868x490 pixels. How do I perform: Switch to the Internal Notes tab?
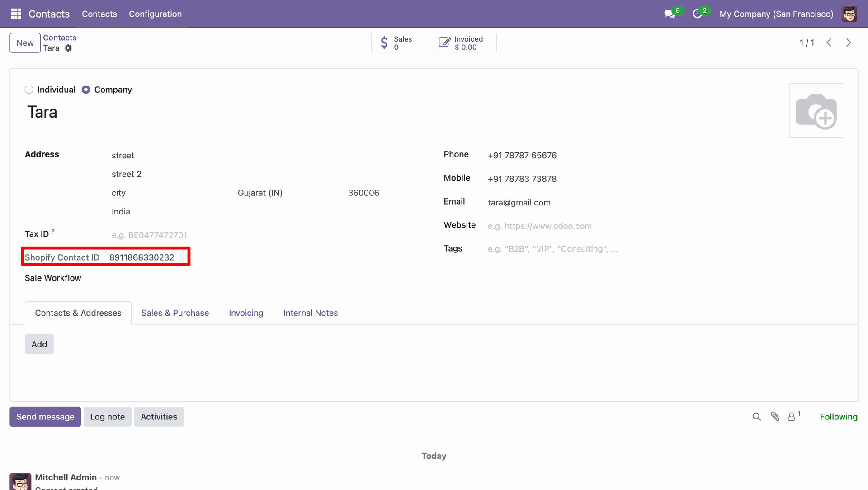coord(310,313)
